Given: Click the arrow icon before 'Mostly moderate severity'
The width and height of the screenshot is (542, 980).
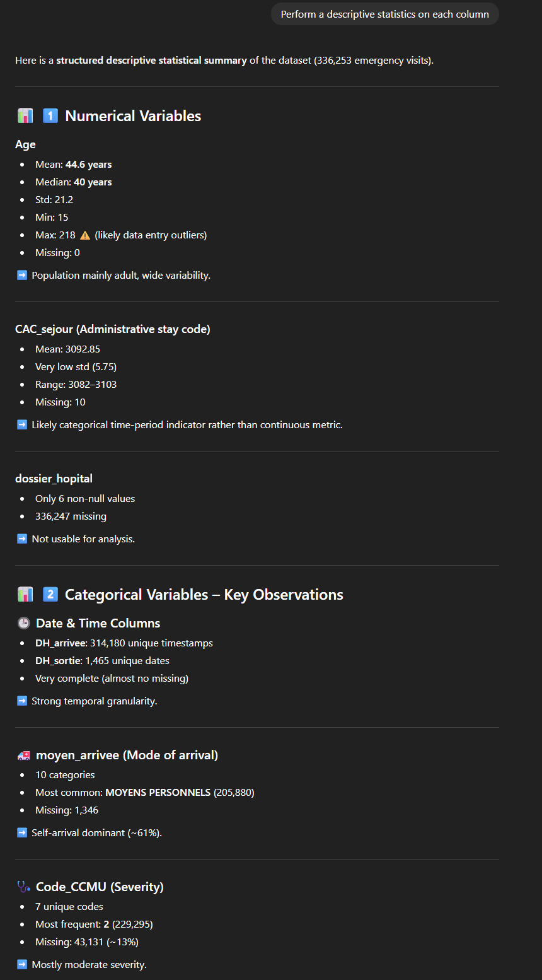Looking at the screenshot, I should 22,965.
